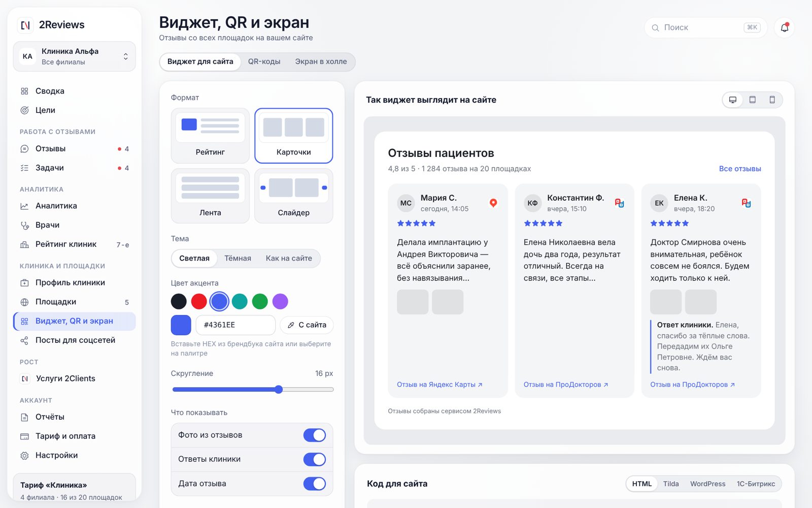
Task: Open Врачи section
Action: [74, 225]
